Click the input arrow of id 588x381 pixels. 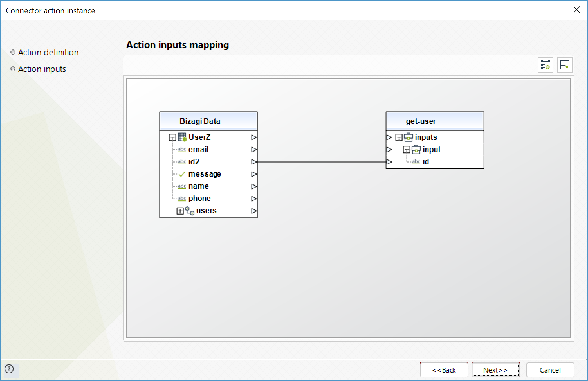tap(389, 162)
